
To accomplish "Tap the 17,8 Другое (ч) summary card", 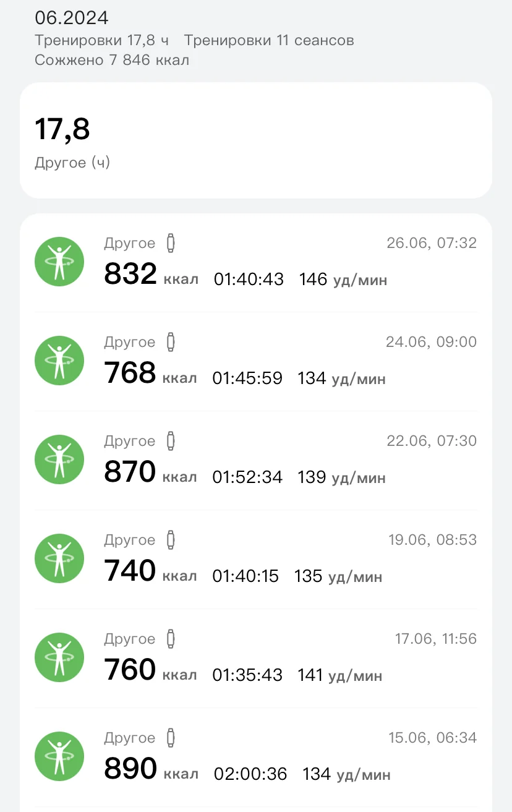I will 256,140.
